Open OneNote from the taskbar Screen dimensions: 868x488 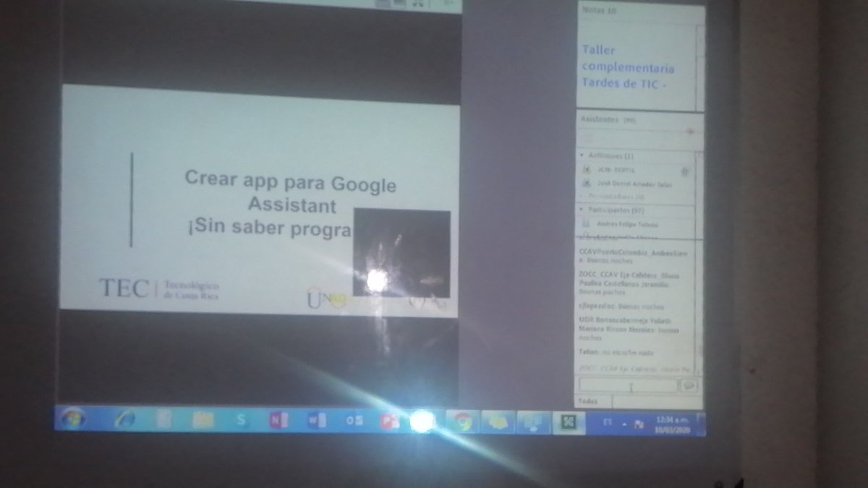278,421
